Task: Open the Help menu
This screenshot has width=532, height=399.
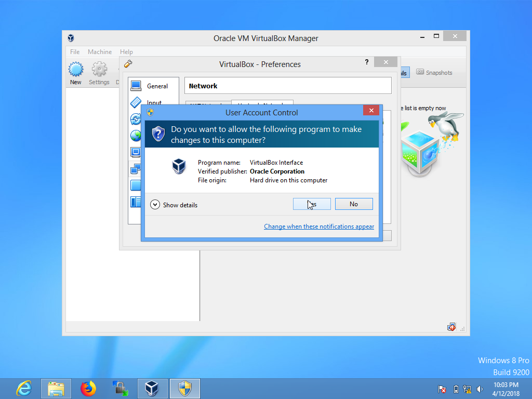Action: tap(126, 51)
